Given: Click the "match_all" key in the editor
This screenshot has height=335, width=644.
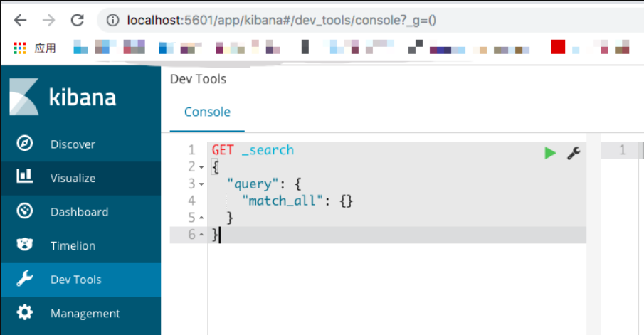Looking at the screenshot, I should [283, 201].
